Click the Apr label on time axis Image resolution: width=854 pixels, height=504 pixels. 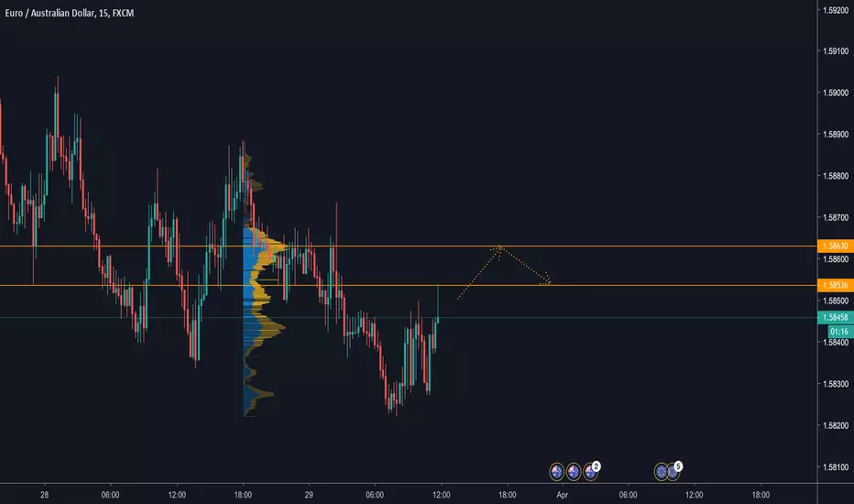click(562, 495)
